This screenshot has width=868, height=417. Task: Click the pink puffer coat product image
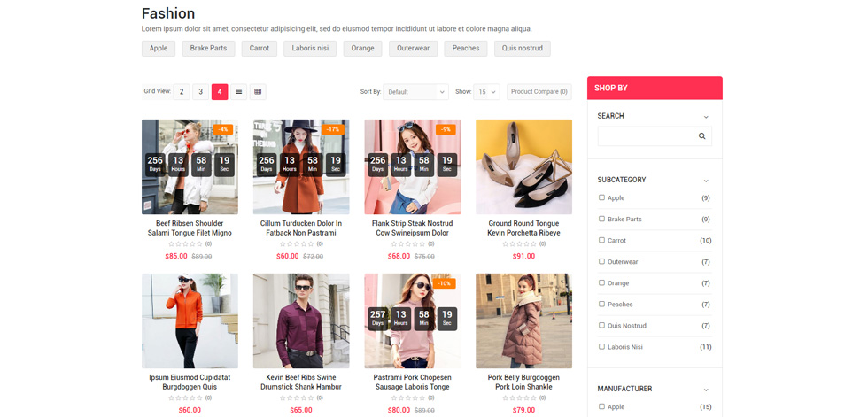click(523, 320)
